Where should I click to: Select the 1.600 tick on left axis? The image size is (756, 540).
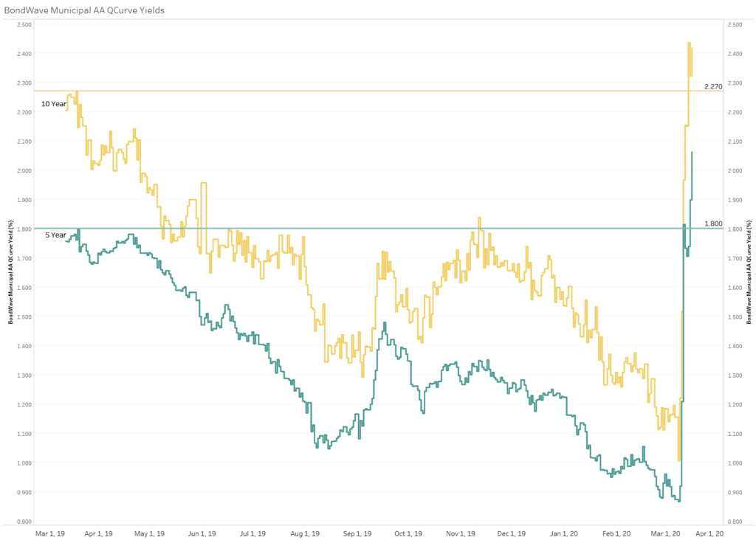24,288
